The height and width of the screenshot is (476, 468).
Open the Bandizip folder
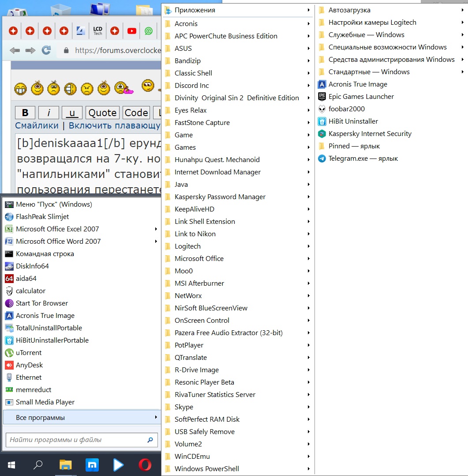click(238, 61)
